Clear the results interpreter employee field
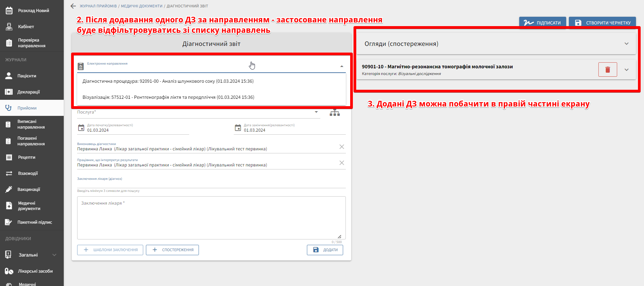This screenshot has height=286, width=644. 341,163
